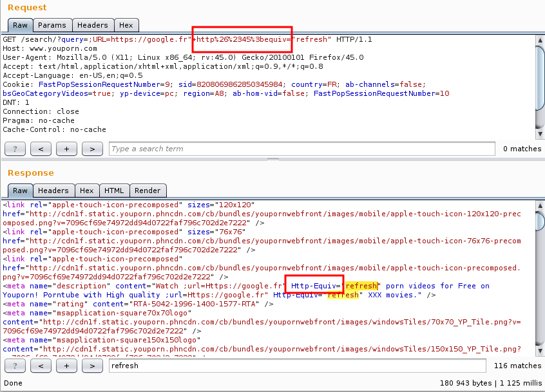Click the User-Agent header line

pyautogui.click(x=183, y=58)
